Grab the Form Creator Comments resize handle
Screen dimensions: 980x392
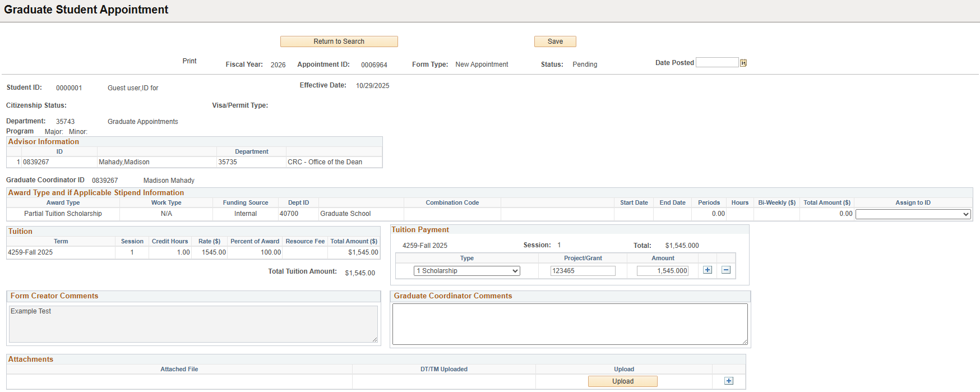tap(375, 339)
